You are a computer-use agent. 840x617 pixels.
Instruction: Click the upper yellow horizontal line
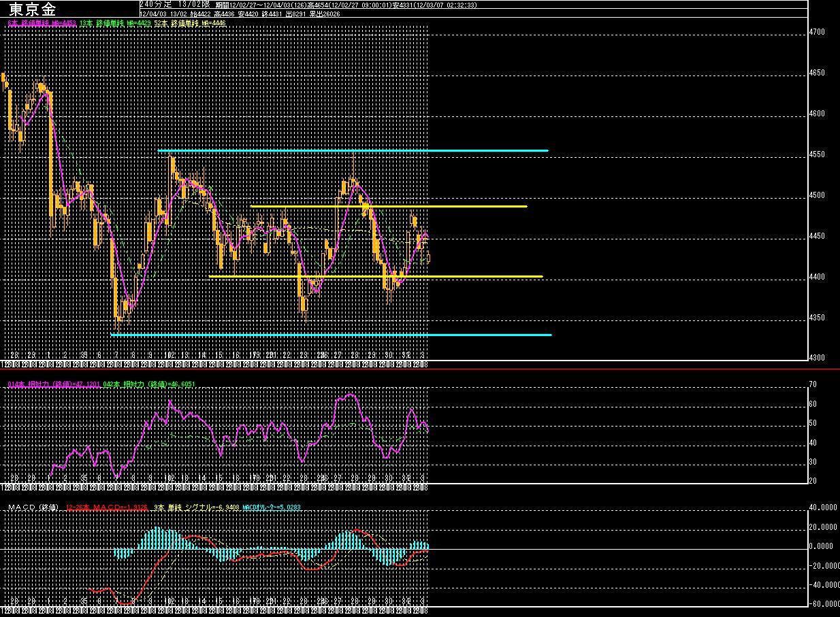(389, 206)
